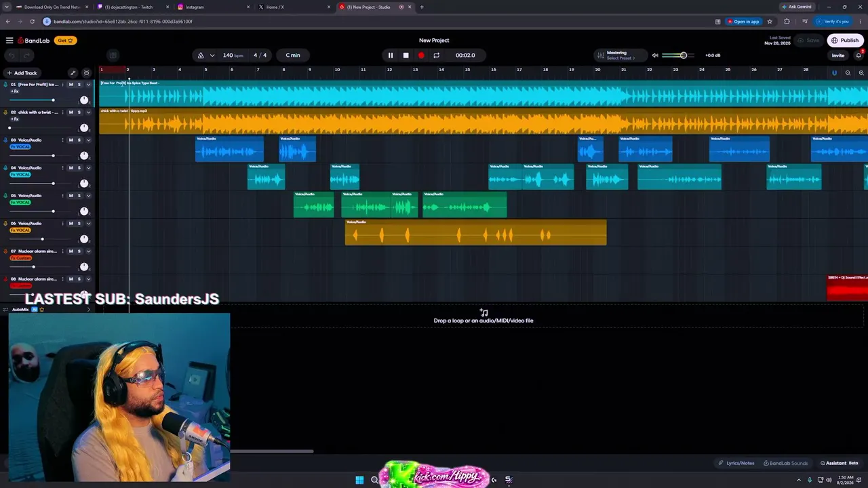Viewport: 868px width, 488px height.
Task: Expand track 06 options chevron
Action: [88, 224]
